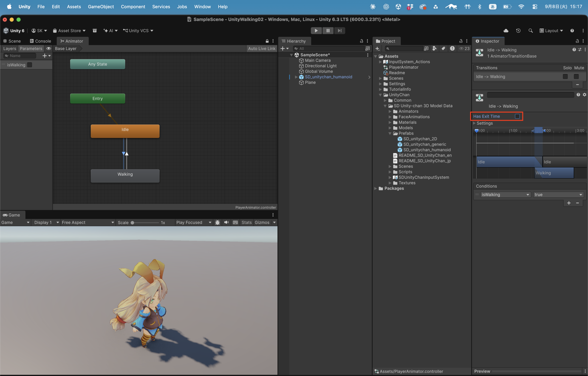Click the Project panel add plus button
This screenshot has width=588, height=376.
377,49
